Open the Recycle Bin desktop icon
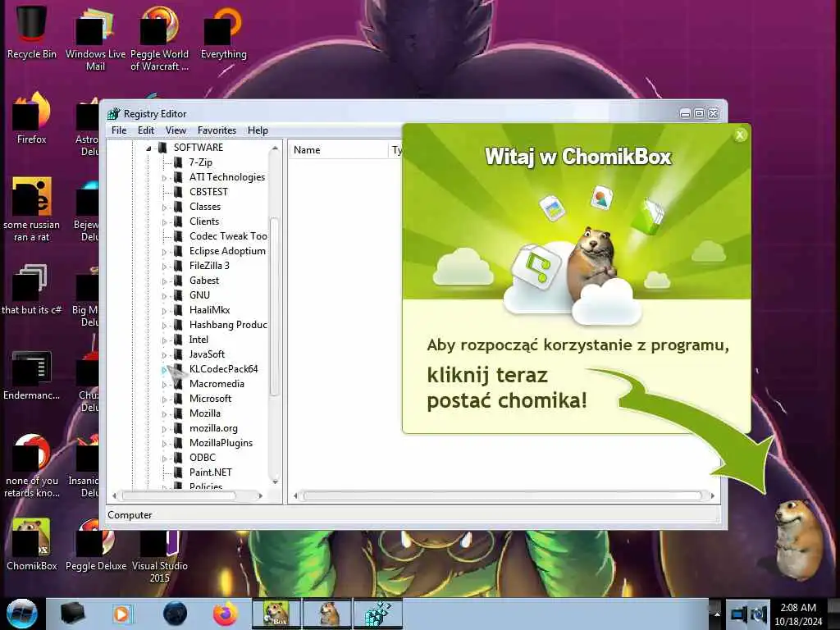This screenshot has width=840, height=630. pyautogui.click(x=32, y=32)
